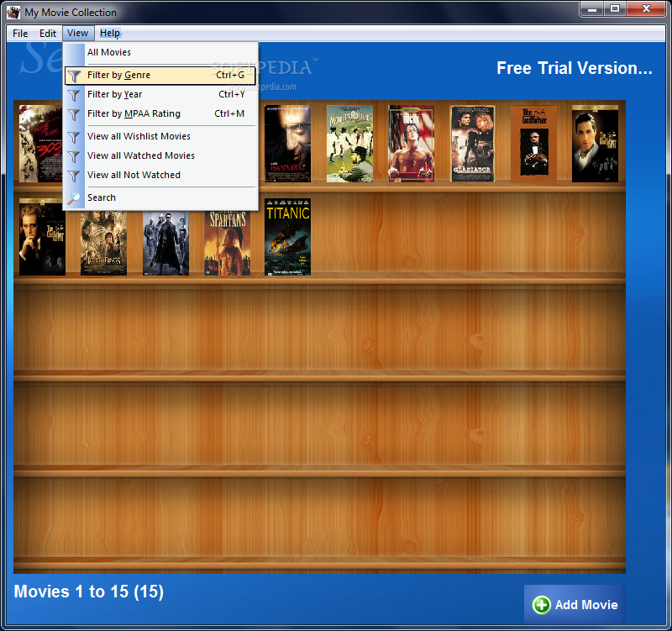Viewport: 672px width, 631px height.
Task: Click the funnel icon beside View all Wishlist Movies
Action: 74,137
